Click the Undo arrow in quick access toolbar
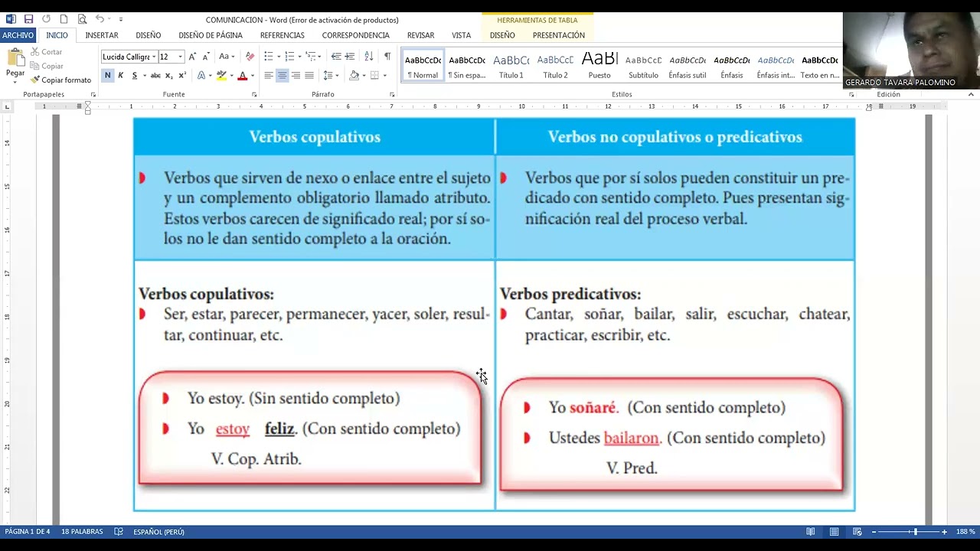Viewport: 980px width, 551px height. (100, 19)
